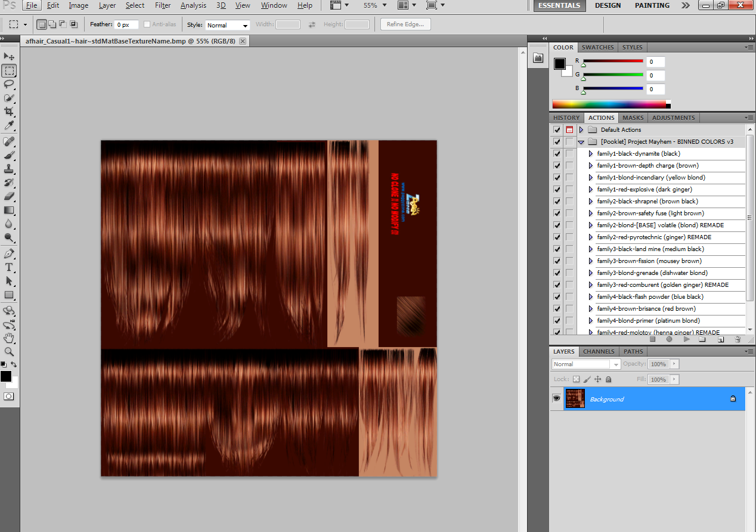
Task: Select the Lasso tool
Action: (9, 84)
